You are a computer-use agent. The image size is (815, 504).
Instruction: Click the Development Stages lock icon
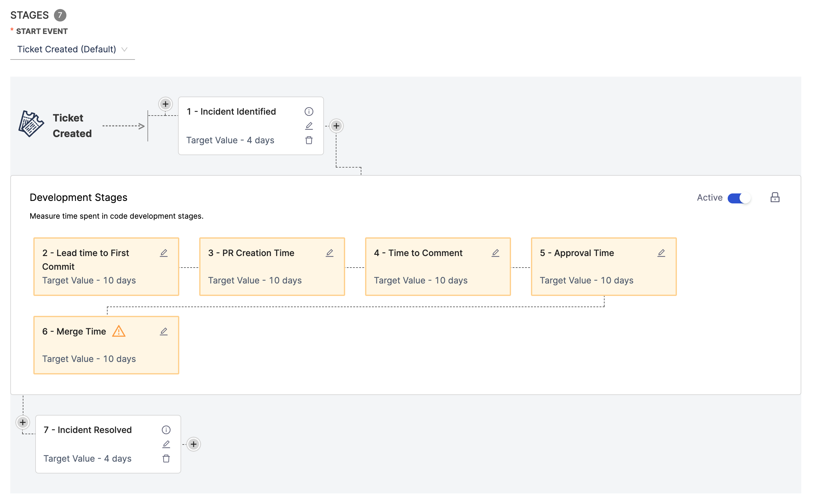tap(775, 197)
